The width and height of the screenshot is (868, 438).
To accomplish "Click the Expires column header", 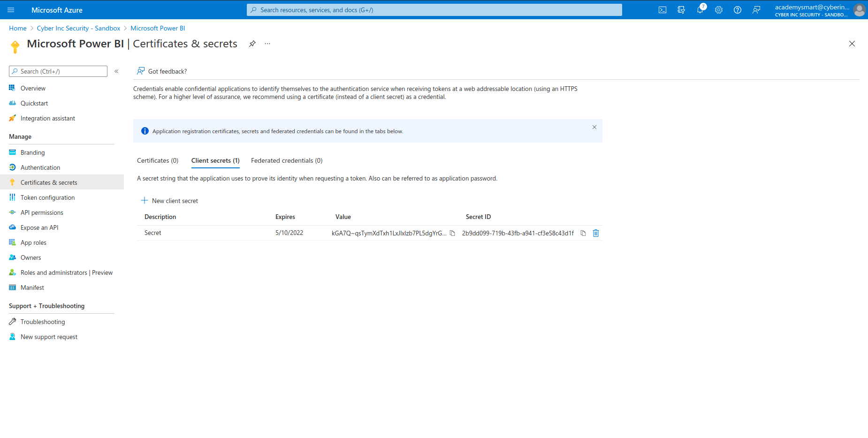I will click(x=285, y=217).
